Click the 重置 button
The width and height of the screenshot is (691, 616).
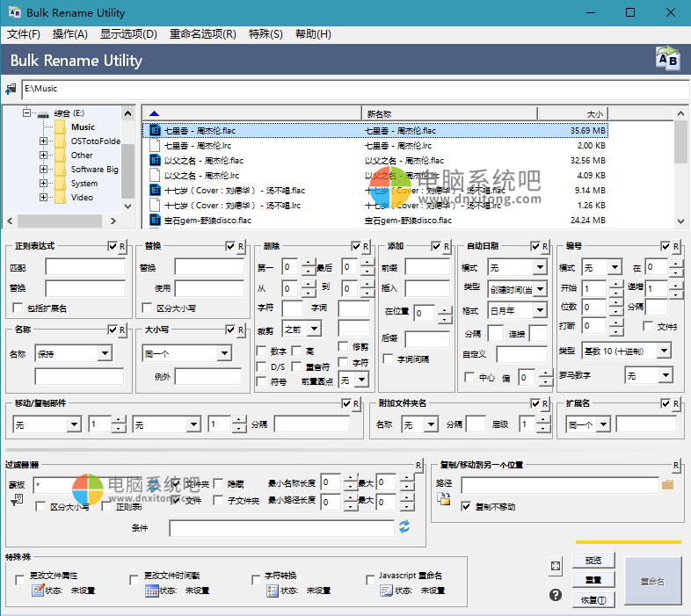593,580
